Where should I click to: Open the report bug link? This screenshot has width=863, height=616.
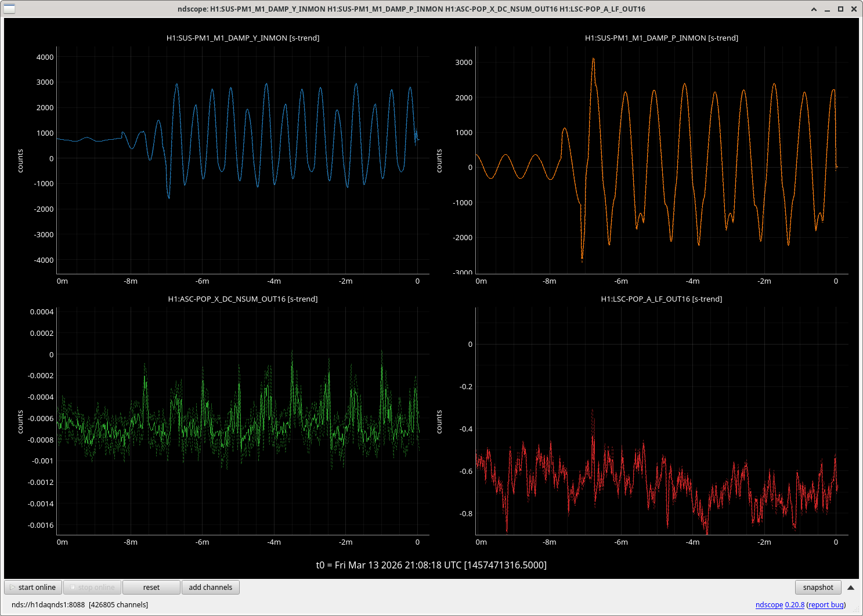click(x=826, y=604)
